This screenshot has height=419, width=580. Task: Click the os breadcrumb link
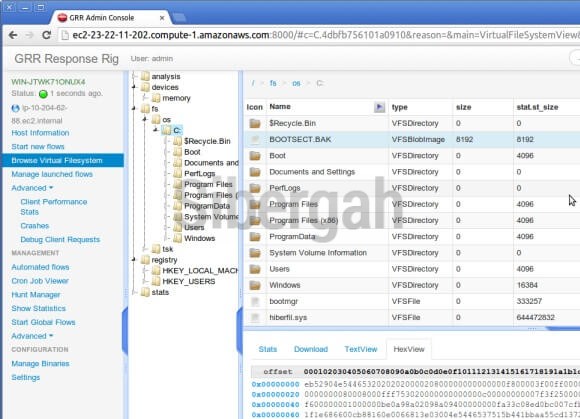coord(296,83)
